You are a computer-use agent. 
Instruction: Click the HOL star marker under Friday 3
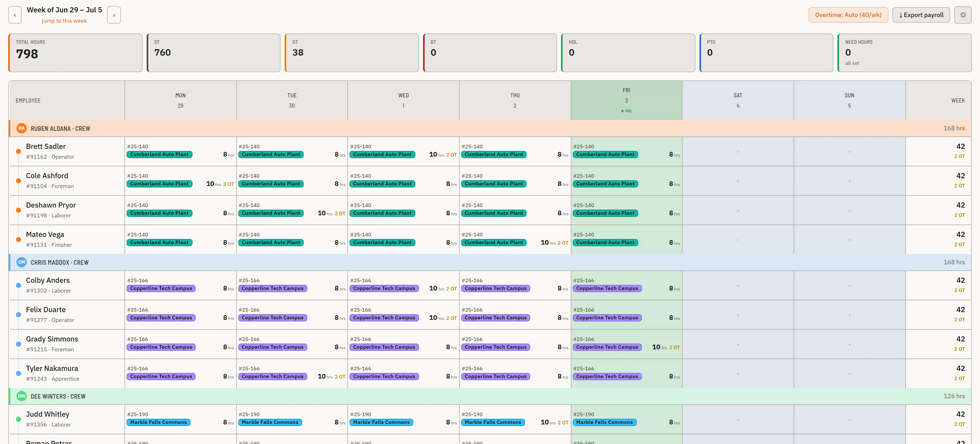pyautogui.click(x=626, y=111)
